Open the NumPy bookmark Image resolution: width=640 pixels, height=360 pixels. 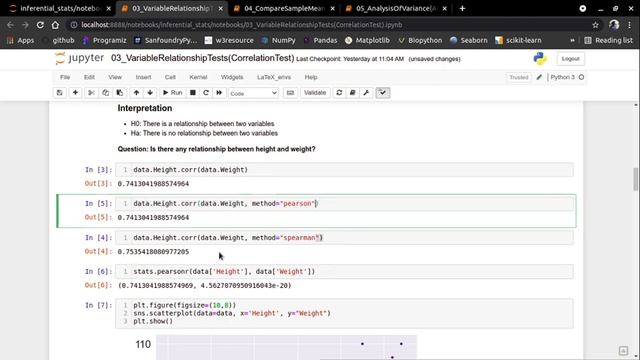click(279, 40)
